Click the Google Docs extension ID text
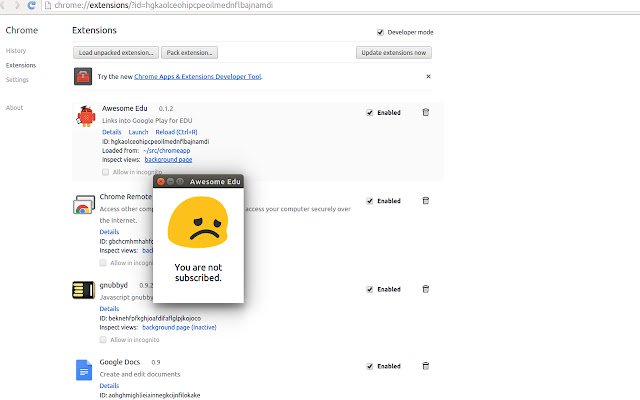 (150, 395)
